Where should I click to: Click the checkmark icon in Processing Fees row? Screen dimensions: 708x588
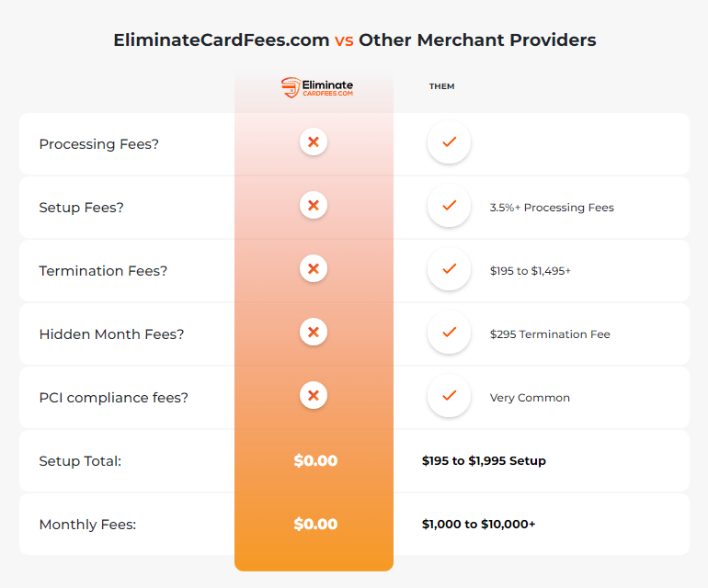point(450,142)
